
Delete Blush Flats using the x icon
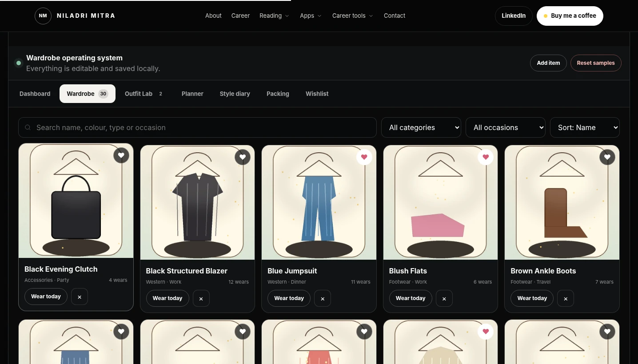444,299
